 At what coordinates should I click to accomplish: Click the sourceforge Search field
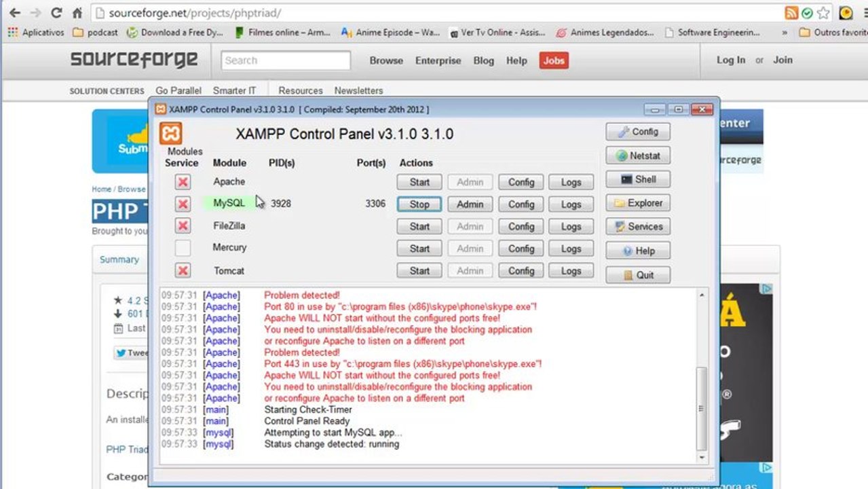coord(286,60)
